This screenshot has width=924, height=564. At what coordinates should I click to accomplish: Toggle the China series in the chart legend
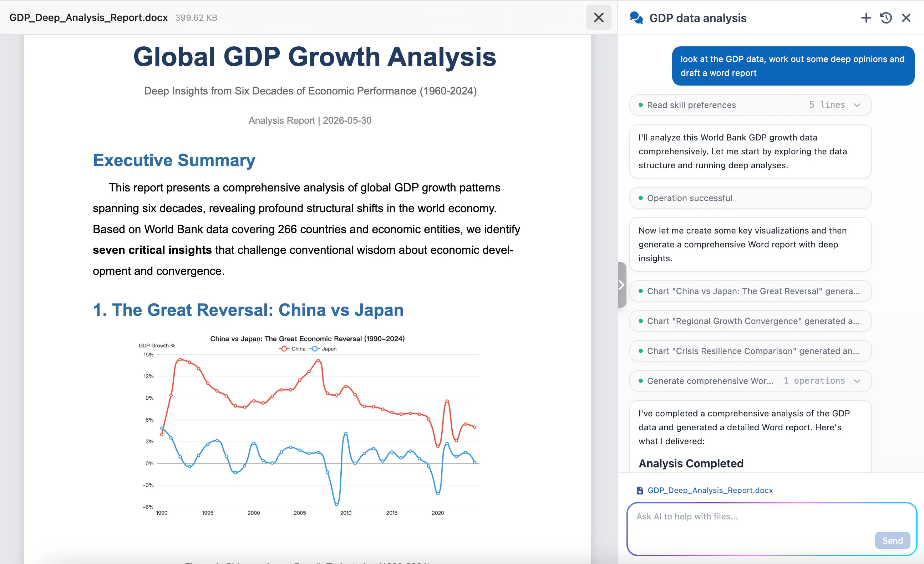coord(292,349)
